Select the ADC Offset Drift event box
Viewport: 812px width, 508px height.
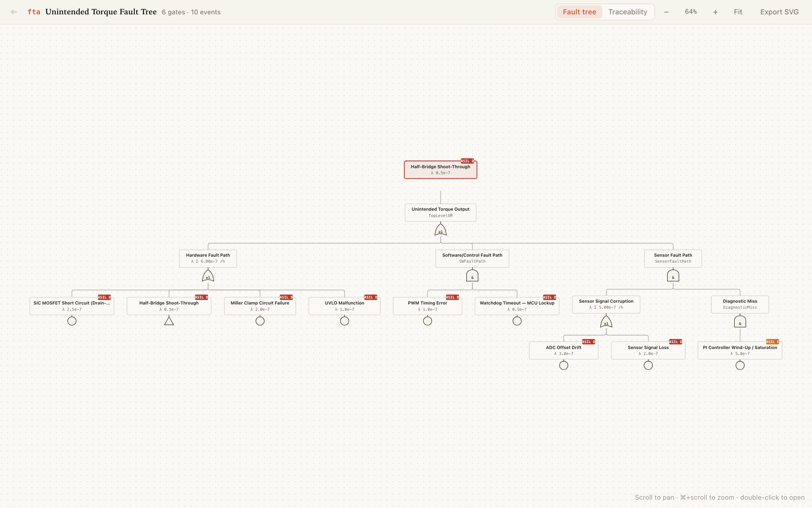click(x=564, y=351)
